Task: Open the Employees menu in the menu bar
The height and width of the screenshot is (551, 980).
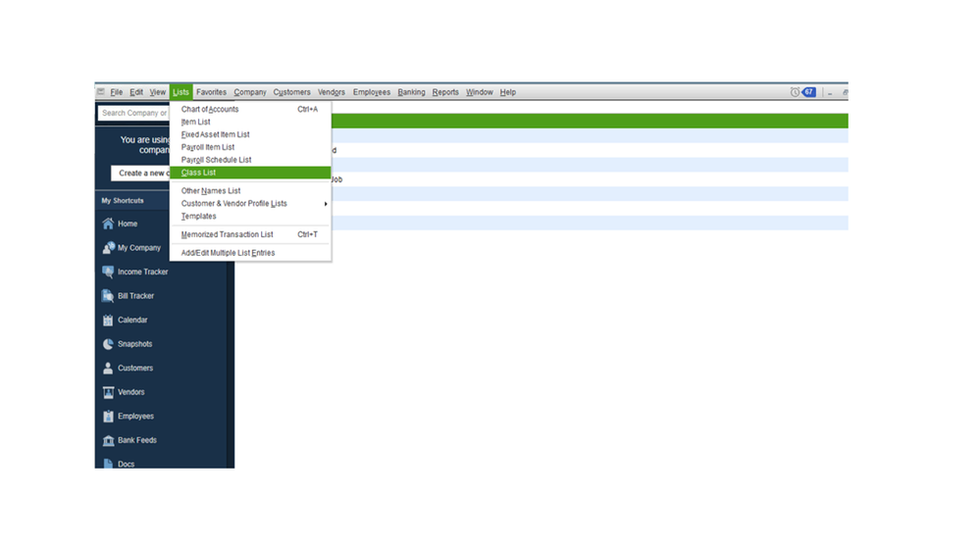Action: pos(371,92)
